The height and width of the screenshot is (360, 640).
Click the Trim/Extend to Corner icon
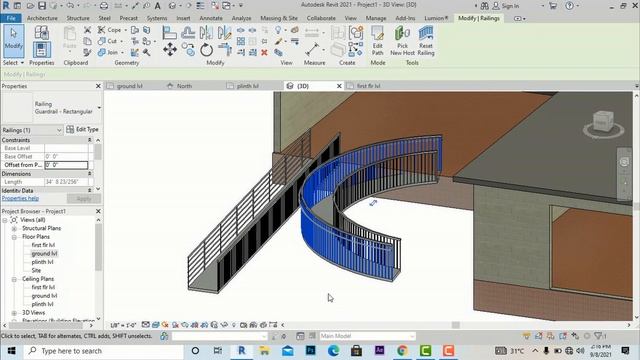224,50
